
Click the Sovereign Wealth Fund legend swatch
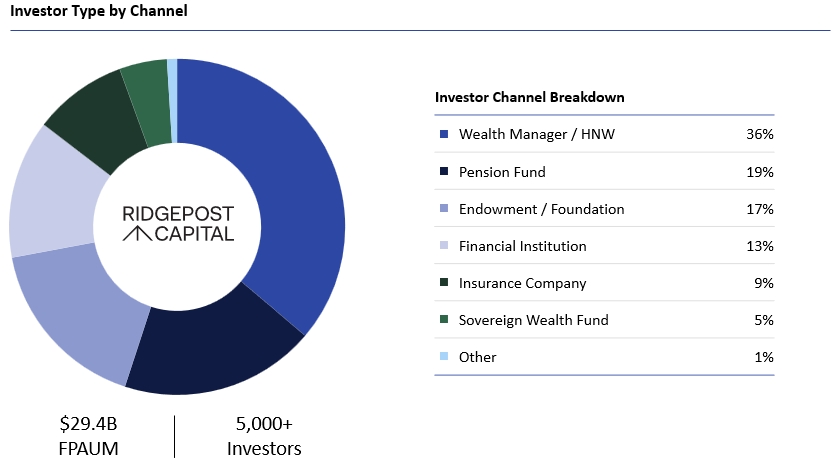click(443, 320)
